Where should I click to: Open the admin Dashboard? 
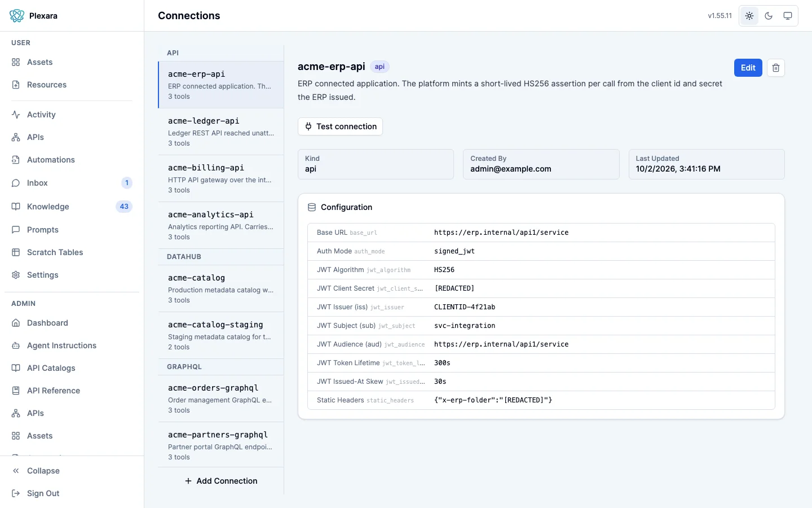click(x=72, y=323)
